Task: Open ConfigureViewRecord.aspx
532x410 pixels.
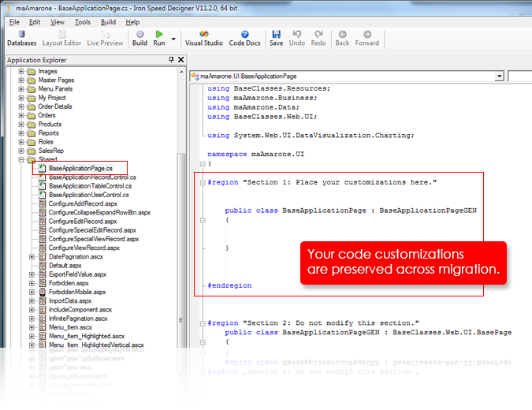Action: coord(84,248)
